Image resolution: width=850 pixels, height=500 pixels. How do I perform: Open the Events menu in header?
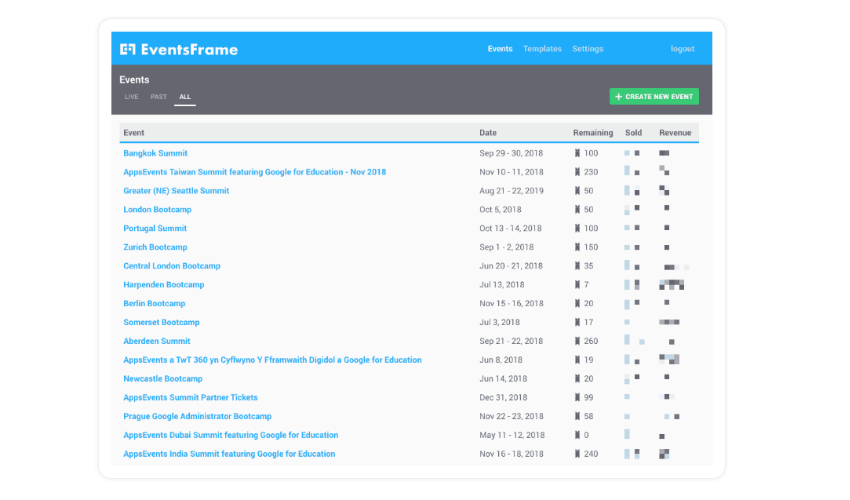click(500, 49)
